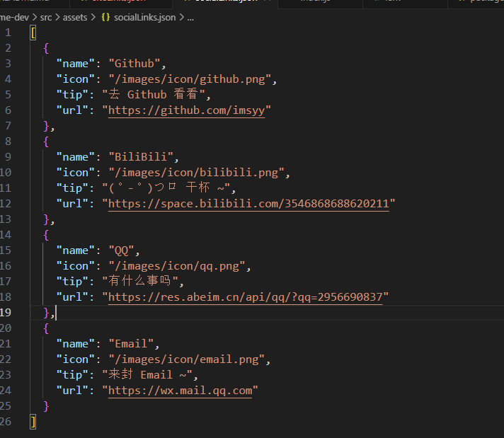The height and width of the screenshot is (438, 504).
Task: Open the wx.mail.qq.com URL link
Action: [x=181, y=391]
